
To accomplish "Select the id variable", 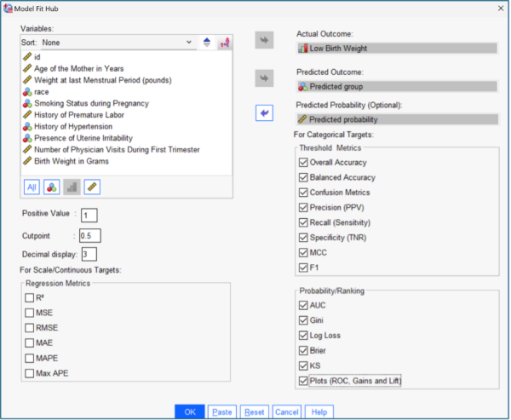I will (x=126, y=57).
